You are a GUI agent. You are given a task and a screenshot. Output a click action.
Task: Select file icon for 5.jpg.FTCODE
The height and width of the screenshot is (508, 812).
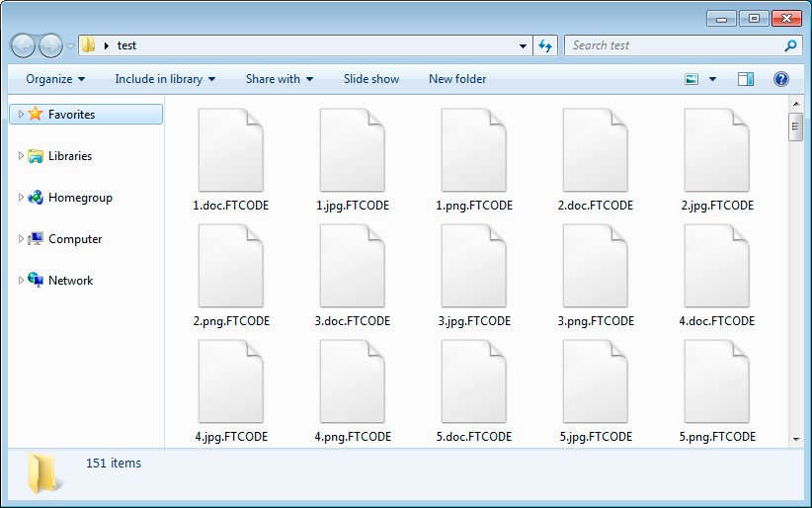596,381
